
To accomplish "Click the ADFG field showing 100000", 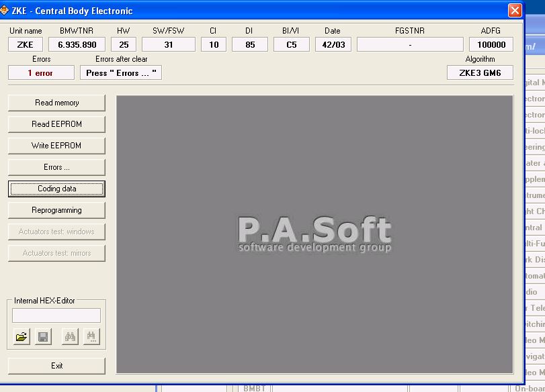I will [x=491, y=44].
